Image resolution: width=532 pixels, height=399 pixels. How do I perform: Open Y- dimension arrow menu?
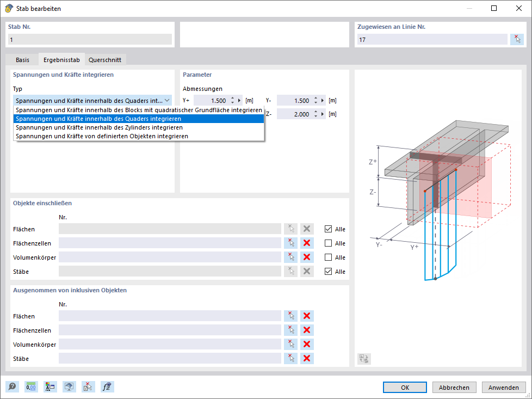pos(323,101)
